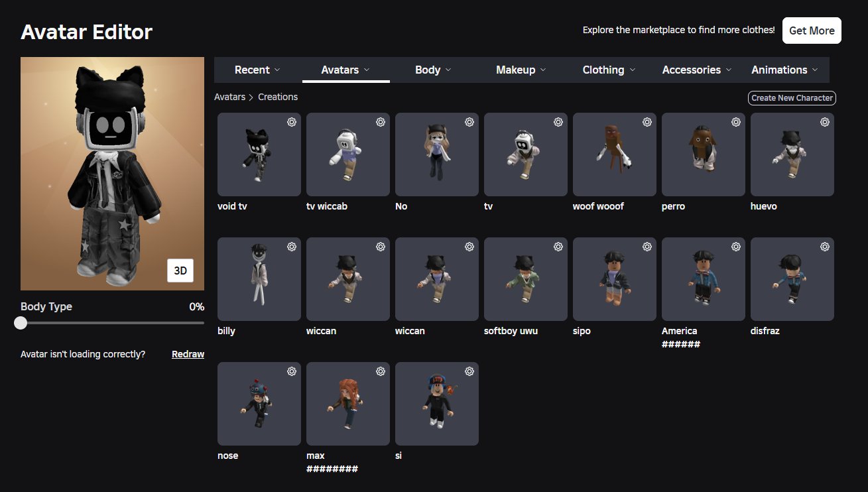
Task: Open settings gear on max avatar
Action: (x=381, y=371)
